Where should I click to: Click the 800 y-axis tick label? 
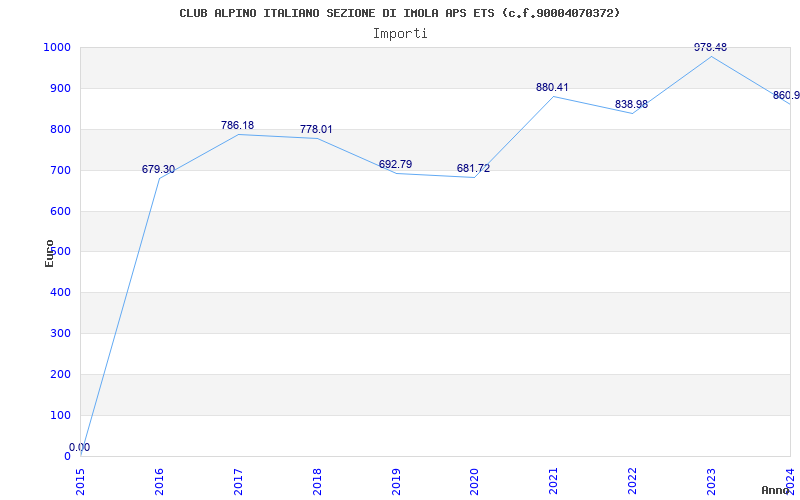60,130
